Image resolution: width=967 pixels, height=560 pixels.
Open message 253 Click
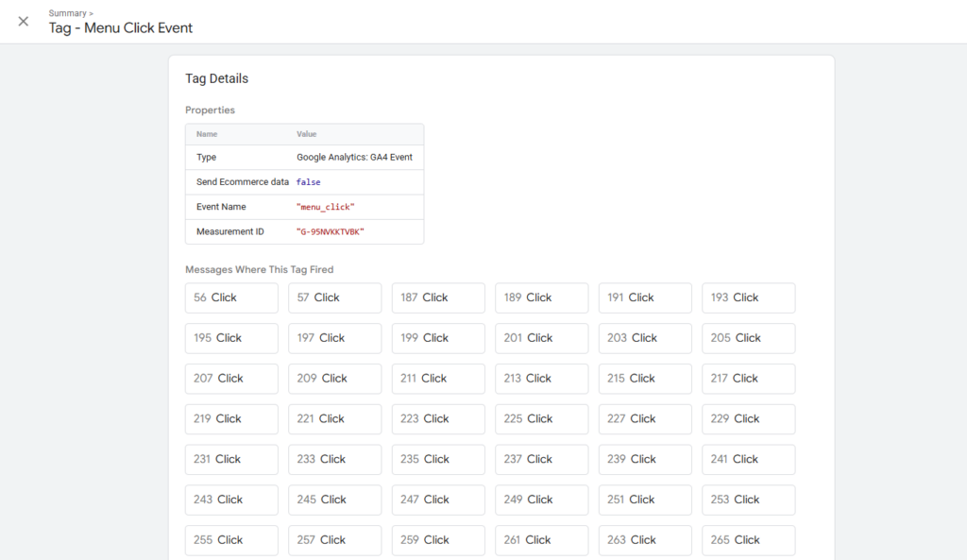point(748,500)
